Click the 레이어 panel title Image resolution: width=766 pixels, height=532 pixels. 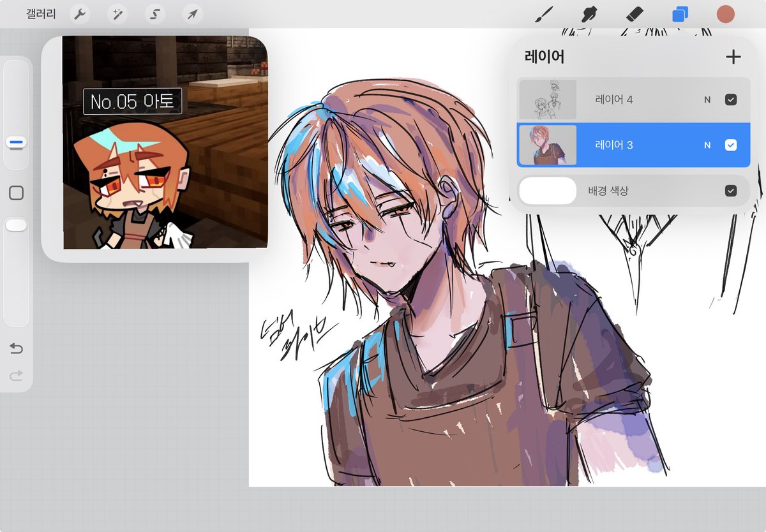pos(544,57)
